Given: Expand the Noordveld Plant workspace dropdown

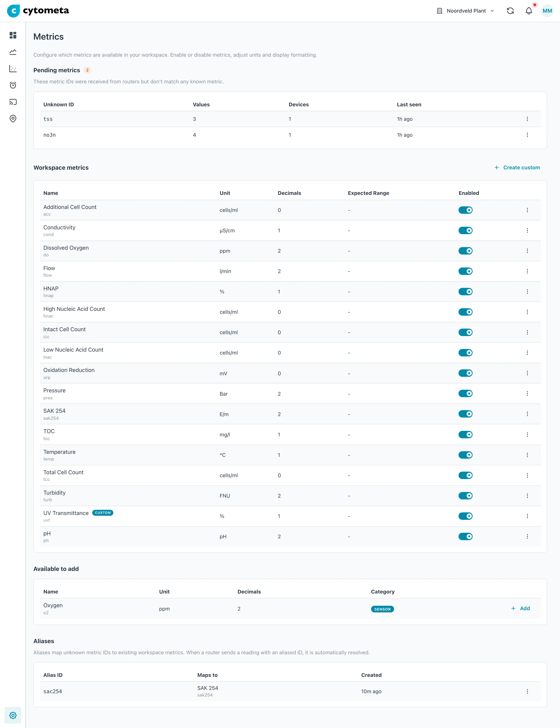Looking at the screenshot, I should click(x=465, y=11).
